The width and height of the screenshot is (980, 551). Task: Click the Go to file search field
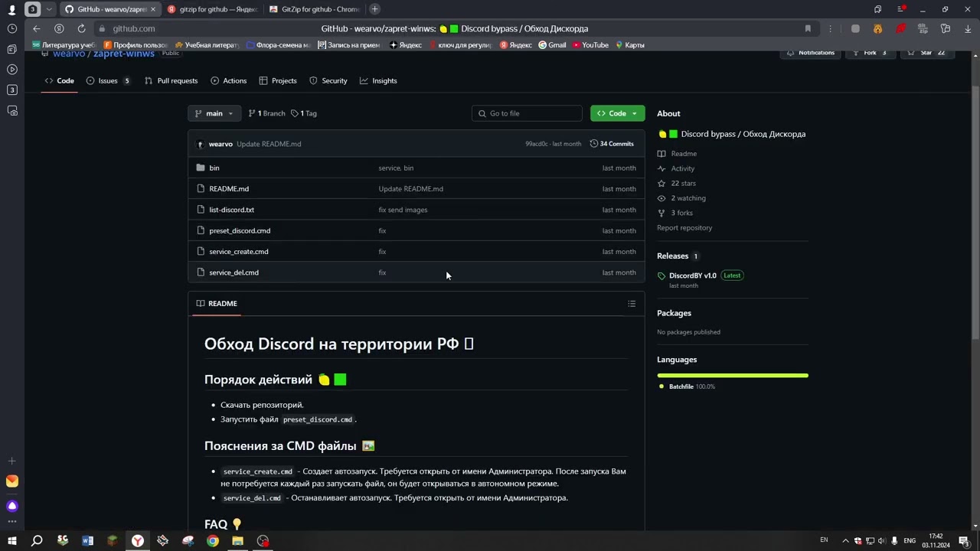527,113
